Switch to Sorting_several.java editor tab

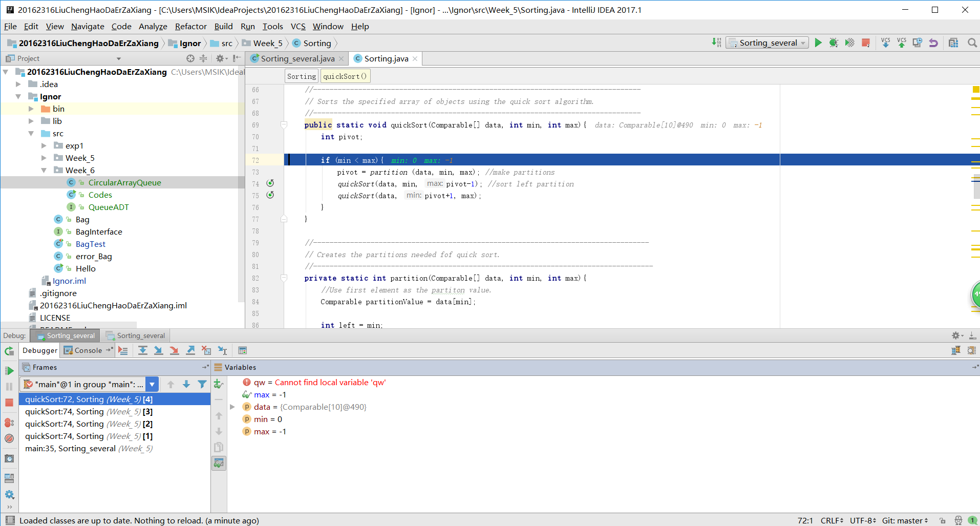(x=297, y=58)
